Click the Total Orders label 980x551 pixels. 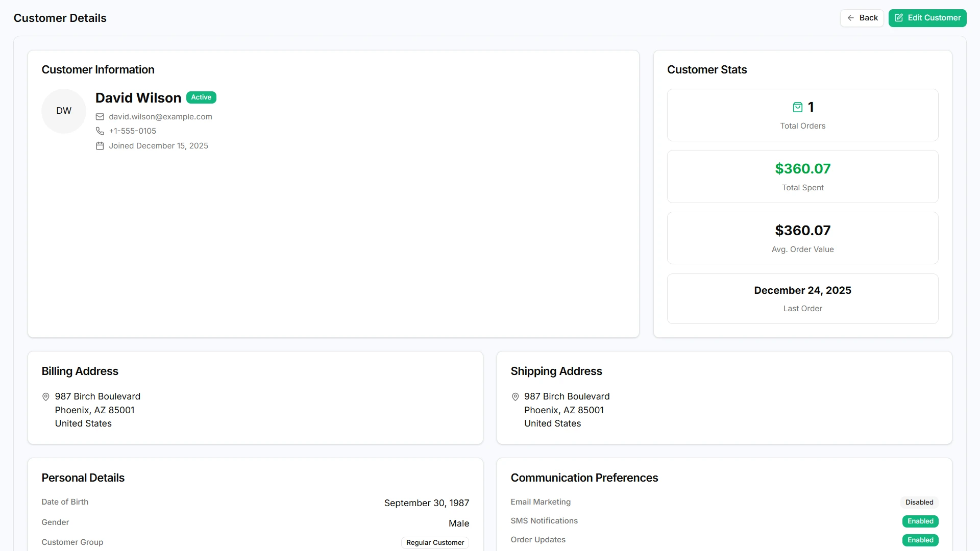pyautogui.click(x=802, y=126)
